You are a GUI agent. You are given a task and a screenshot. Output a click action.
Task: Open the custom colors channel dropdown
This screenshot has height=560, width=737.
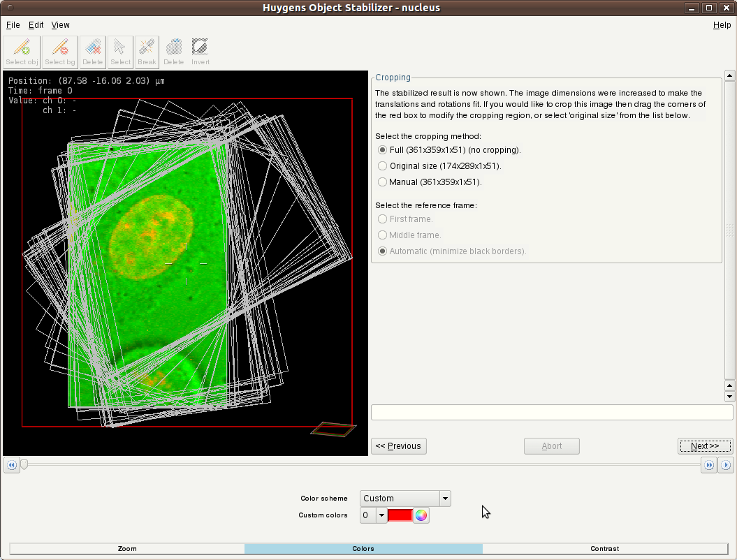(x=381, y=515)
